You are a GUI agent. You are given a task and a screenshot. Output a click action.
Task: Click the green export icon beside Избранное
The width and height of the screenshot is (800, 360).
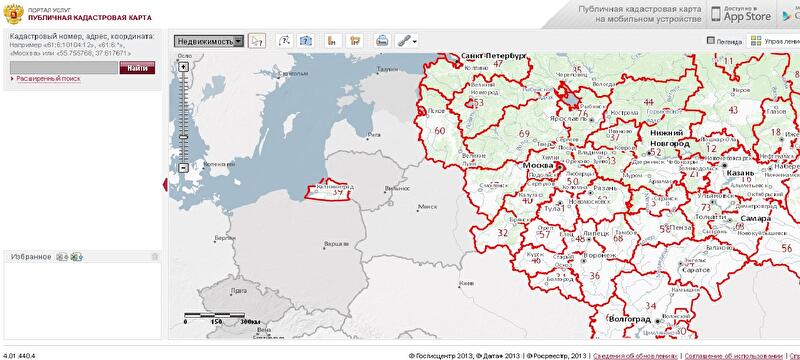pos(76,257)
